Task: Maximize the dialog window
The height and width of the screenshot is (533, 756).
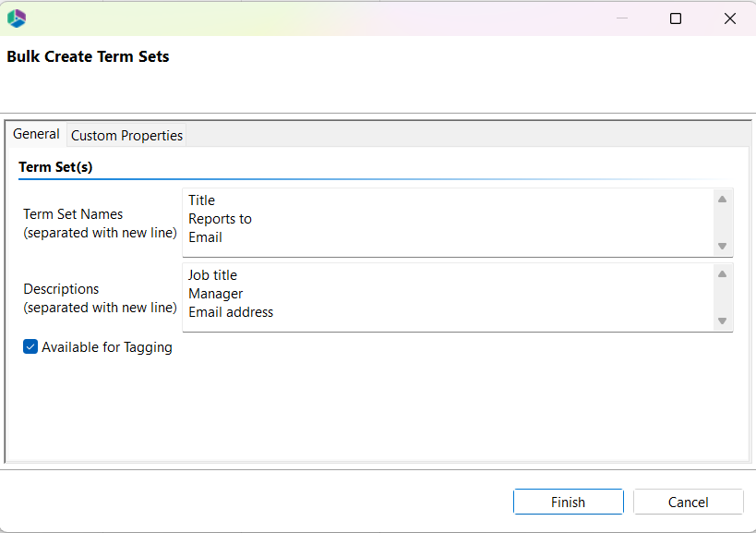Action: (676, 18)
